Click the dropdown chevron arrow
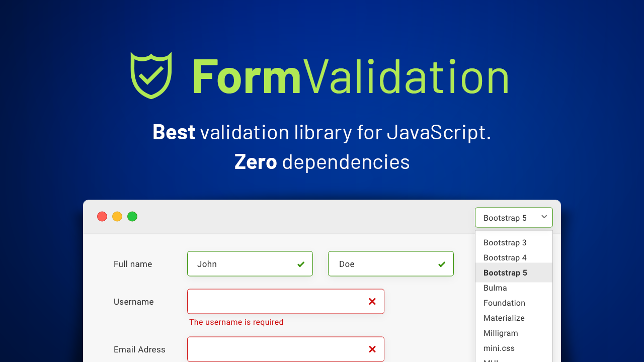The width and height of the screenshot is (644, 362). (x=544, y=217)
